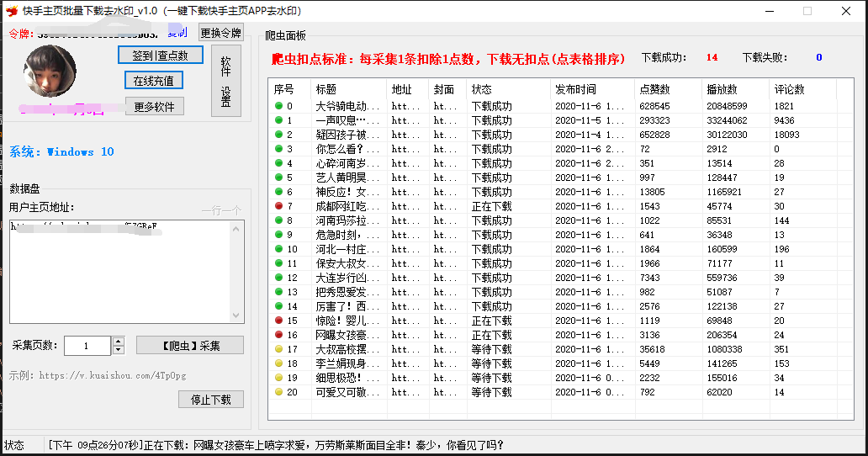
Task: Click the play count 33244062
Action: [x=727, y=120]
